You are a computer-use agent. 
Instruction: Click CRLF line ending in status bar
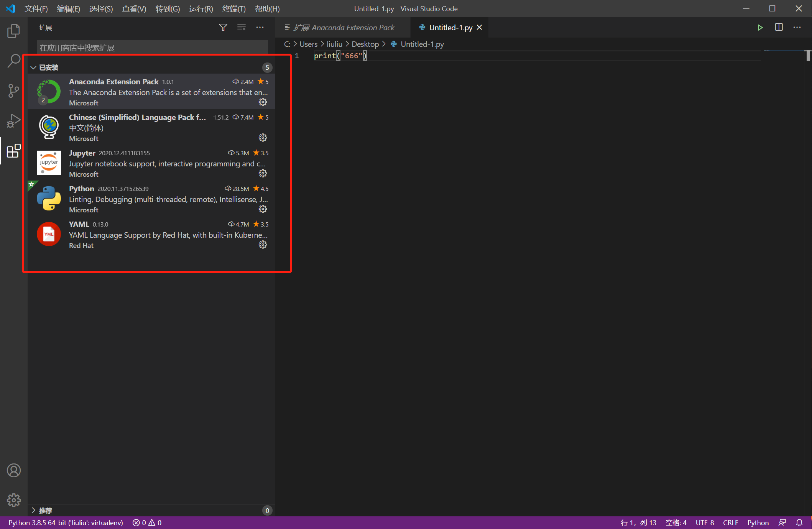coord(730,522)
